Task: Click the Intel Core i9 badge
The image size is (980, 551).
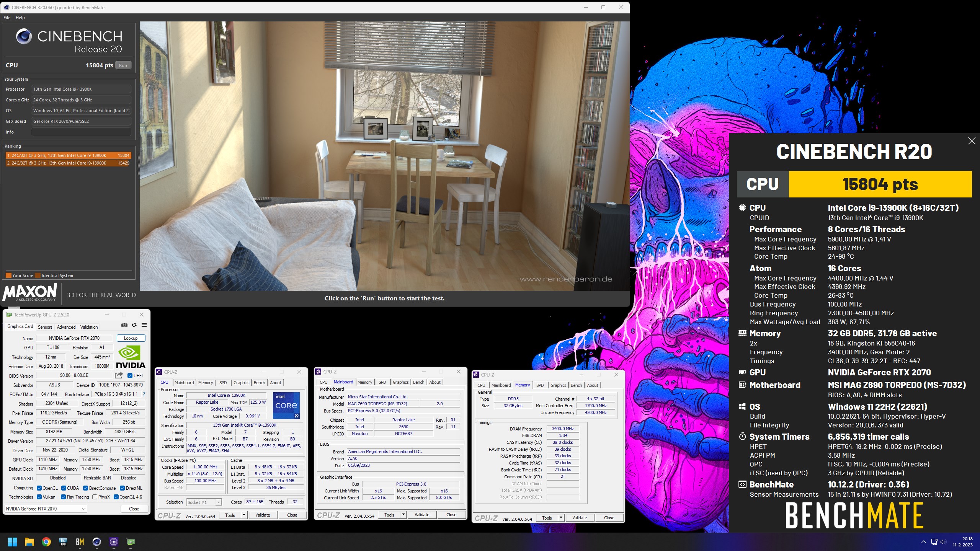Action: tap(286, 405)
